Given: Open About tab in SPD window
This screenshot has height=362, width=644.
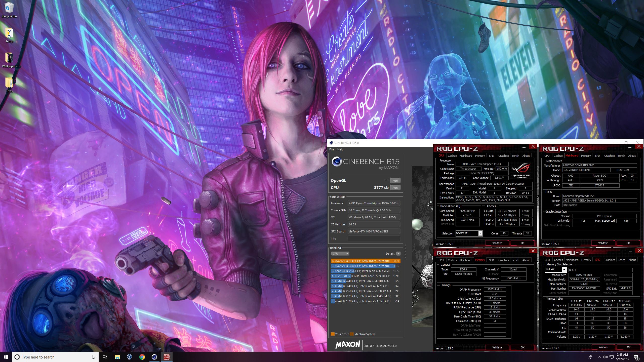Looking at the screenshot, I should (632, 260).
